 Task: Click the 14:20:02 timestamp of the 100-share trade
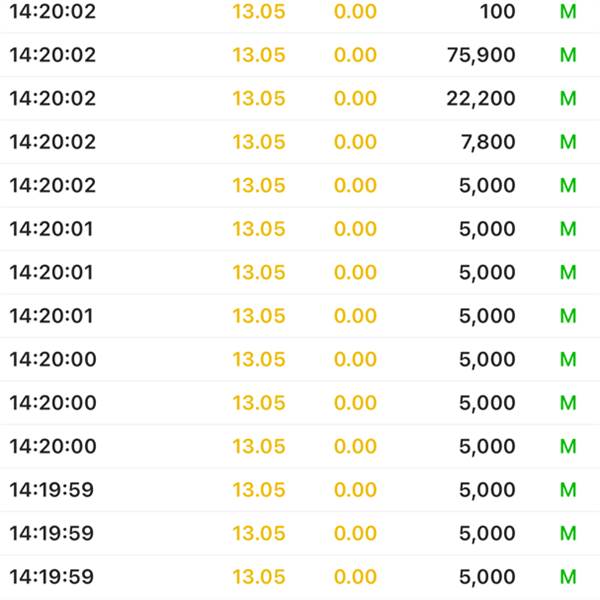tap(53, 11)
